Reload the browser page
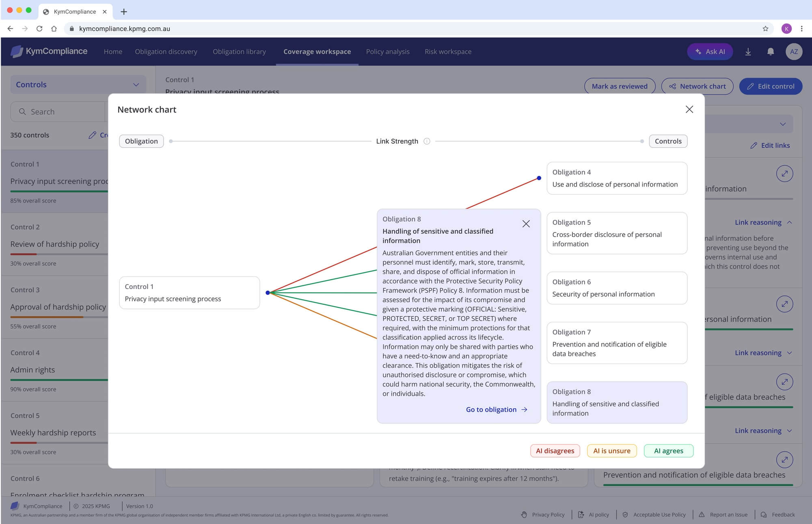 pyautogui.click(x=39, y=28)
